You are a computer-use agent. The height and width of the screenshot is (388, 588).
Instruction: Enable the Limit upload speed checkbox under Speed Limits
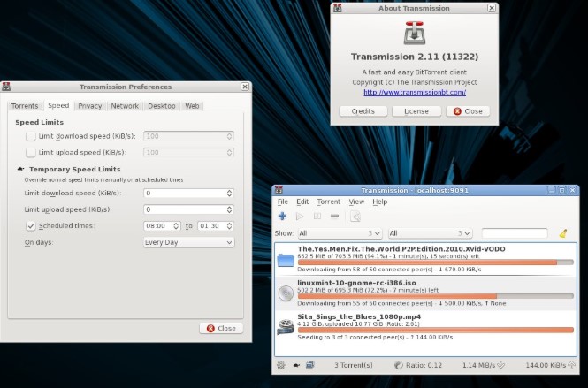tap(30, 153)
